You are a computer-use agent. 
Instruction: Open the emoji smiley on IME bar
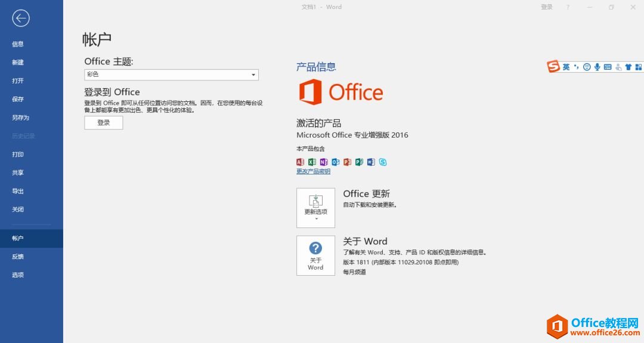click(587, 67)
